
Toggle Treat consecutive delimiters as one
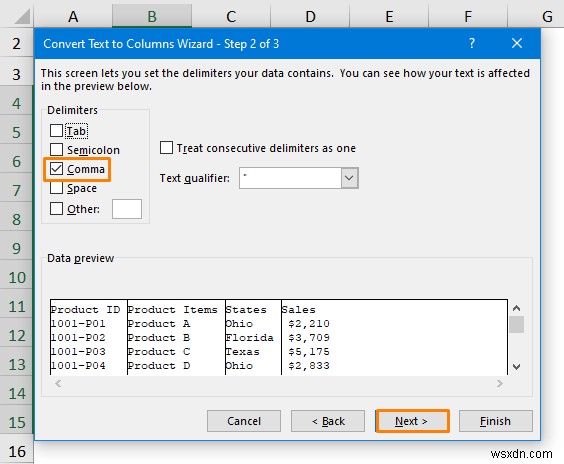pyautogui.click(x=166, y=147)
